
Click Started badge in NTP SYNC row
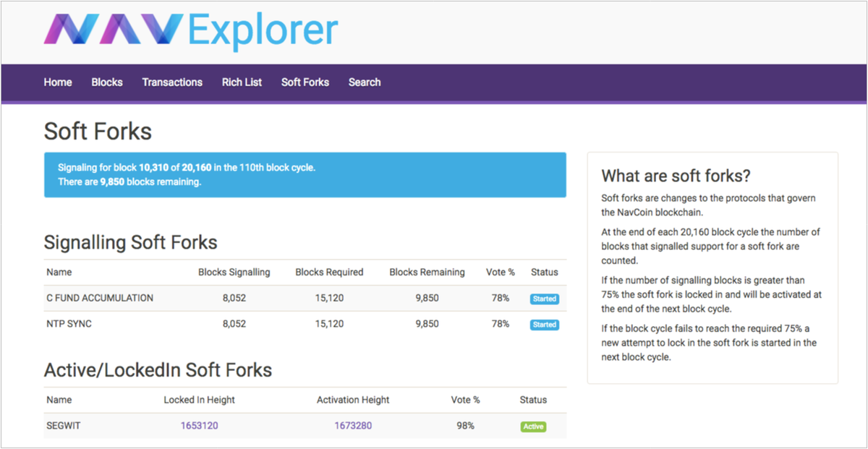click(544, 325)
